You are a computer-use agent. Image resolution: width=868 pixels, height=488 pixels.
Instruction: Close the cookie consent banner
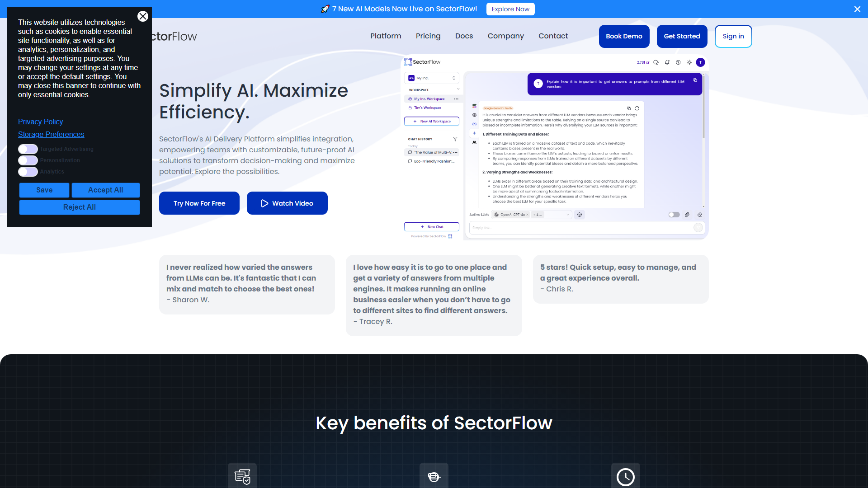[x=143, y=16]
